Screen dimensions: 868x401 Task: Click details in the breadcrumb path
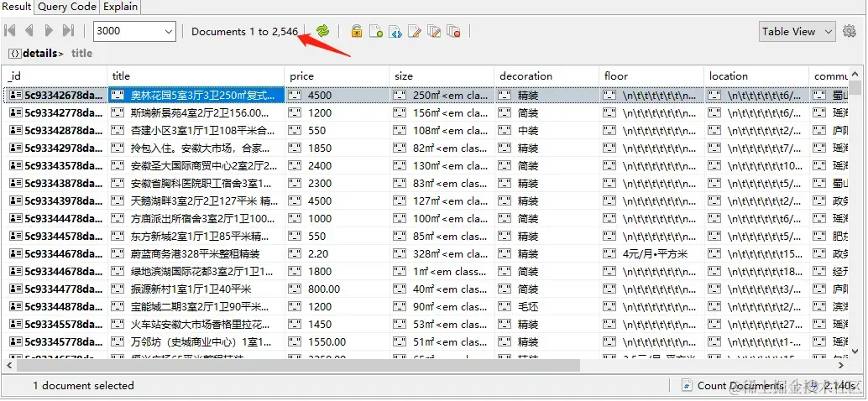39,54
